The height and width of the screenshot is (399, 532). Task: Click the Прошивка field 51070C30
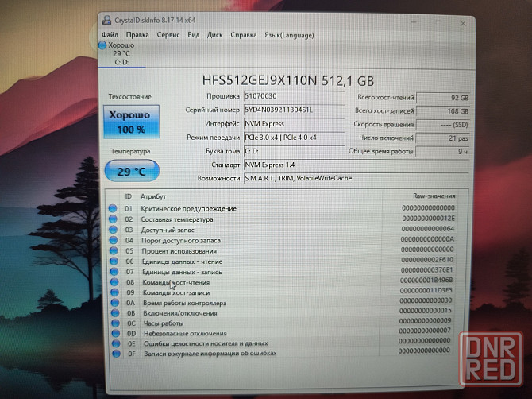[x=294, y=96]
